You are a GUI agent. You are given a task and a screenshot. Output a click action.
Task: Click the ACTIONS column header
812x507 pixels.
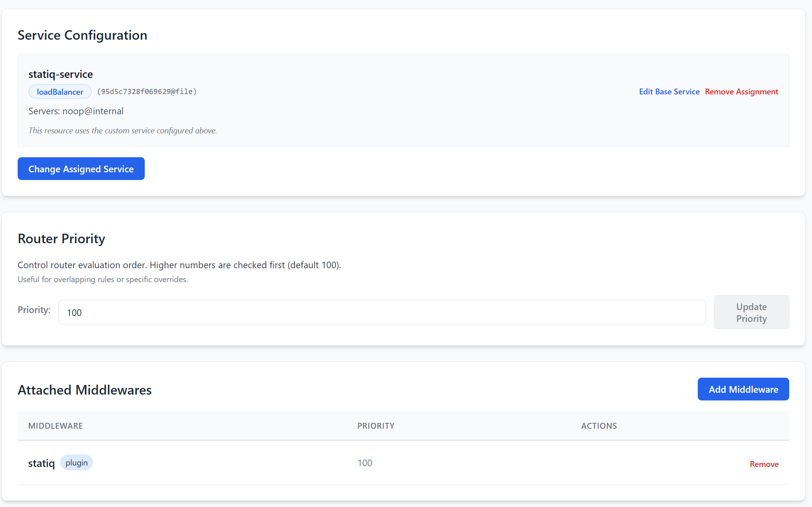599,426
